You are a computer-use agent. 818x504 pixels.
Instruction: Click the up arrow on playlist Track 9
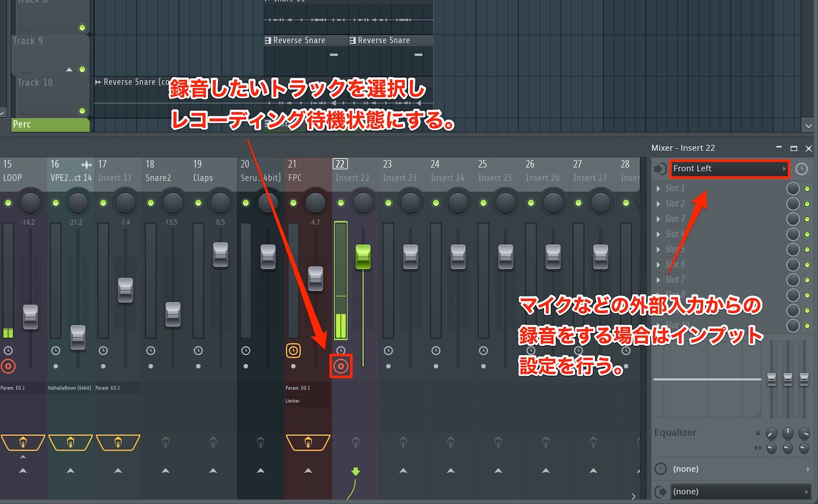click(x=69, y=70)
